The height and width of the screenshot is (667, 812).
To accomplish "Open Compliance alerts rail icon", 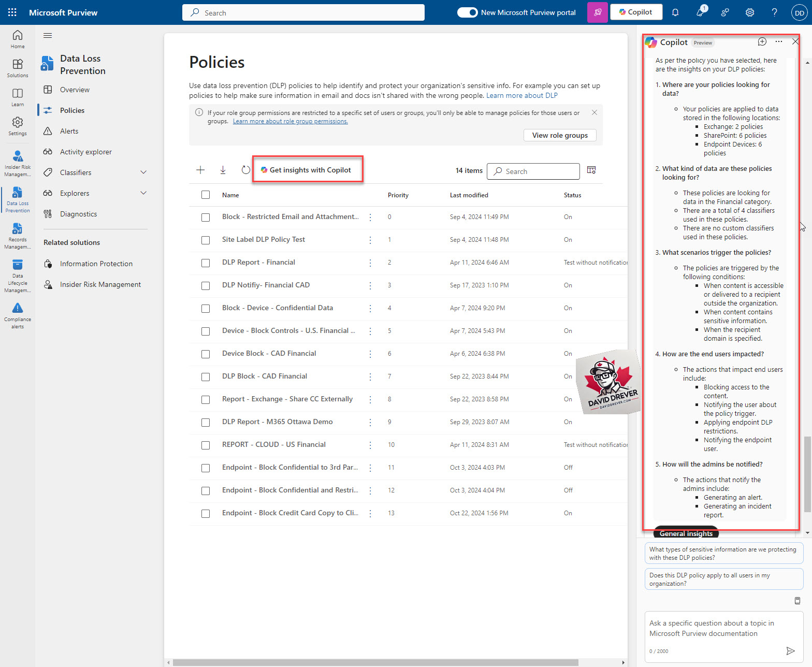I will point(18,315).
